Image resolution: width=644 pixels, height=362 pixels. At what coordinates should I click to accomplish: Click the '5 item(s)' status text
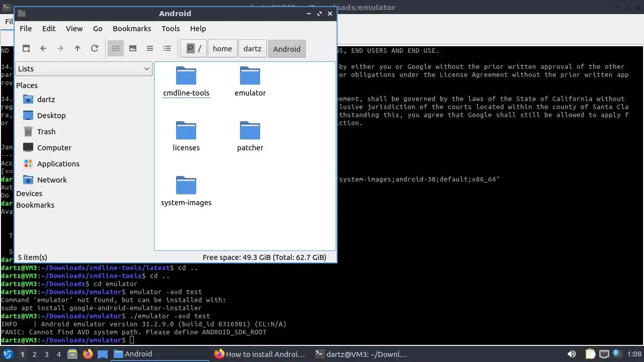[x=32, y=257]
